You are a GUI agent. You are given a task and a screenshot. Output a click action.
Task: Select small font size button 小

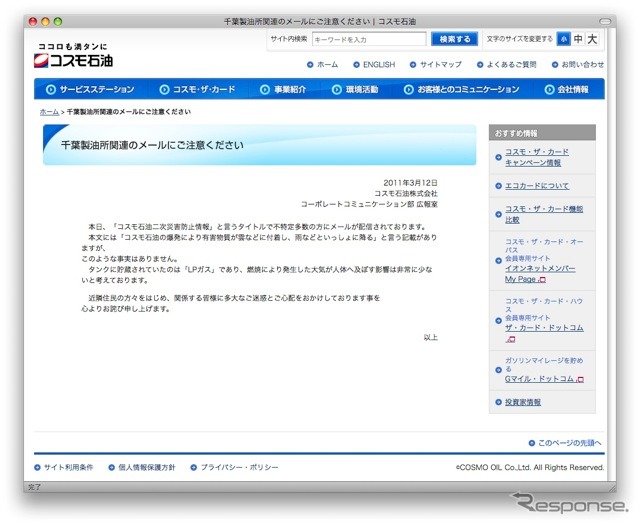[x=564, y=39]
